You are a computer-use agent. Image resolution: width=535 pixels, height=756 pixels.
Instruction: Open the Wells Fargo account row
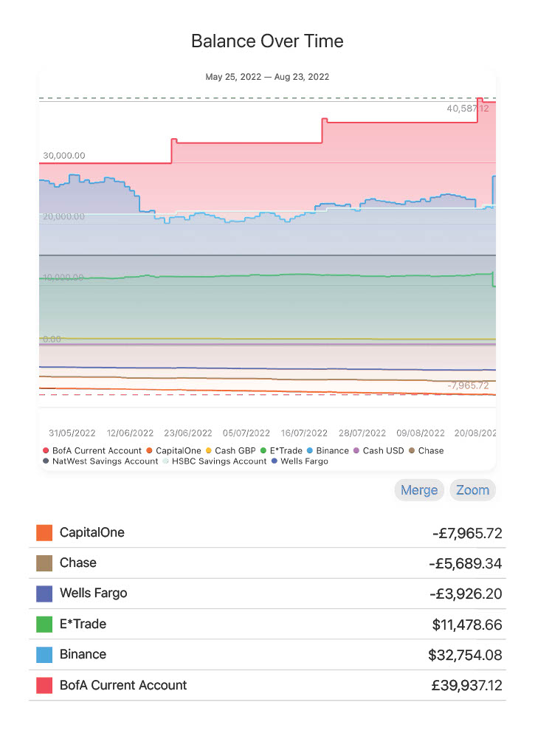[267, 594]
